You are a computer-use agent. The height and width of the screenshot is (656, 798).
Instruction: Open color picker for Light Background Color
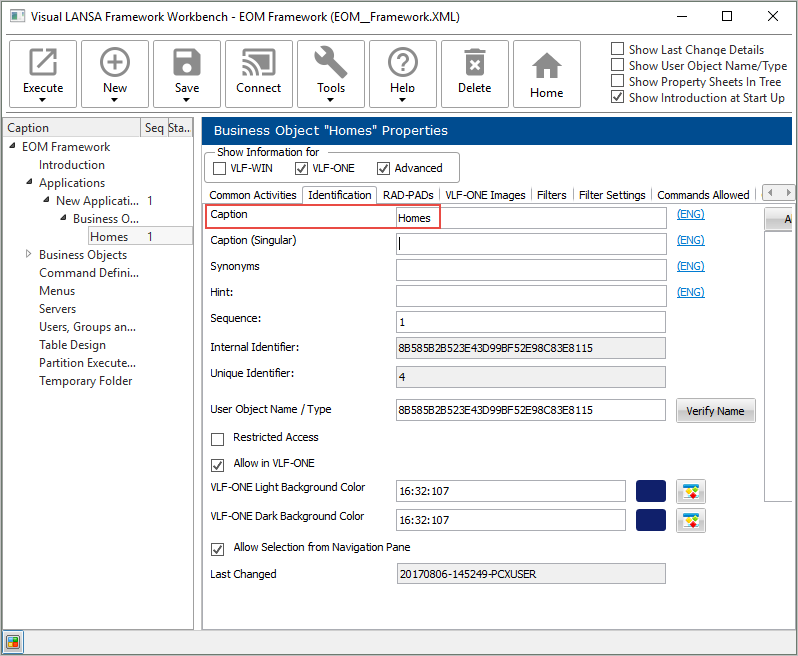[x=691, y=491]
